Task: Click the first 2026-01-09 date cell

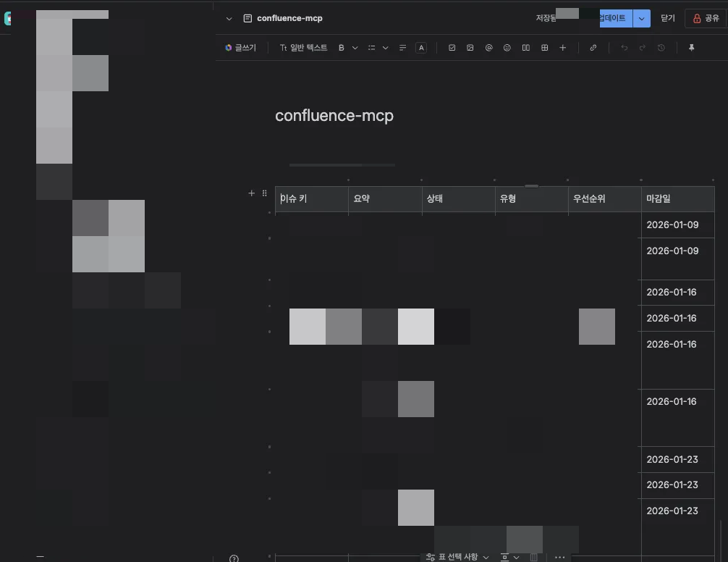Action: pyautogui.click(x=678, y=225)
